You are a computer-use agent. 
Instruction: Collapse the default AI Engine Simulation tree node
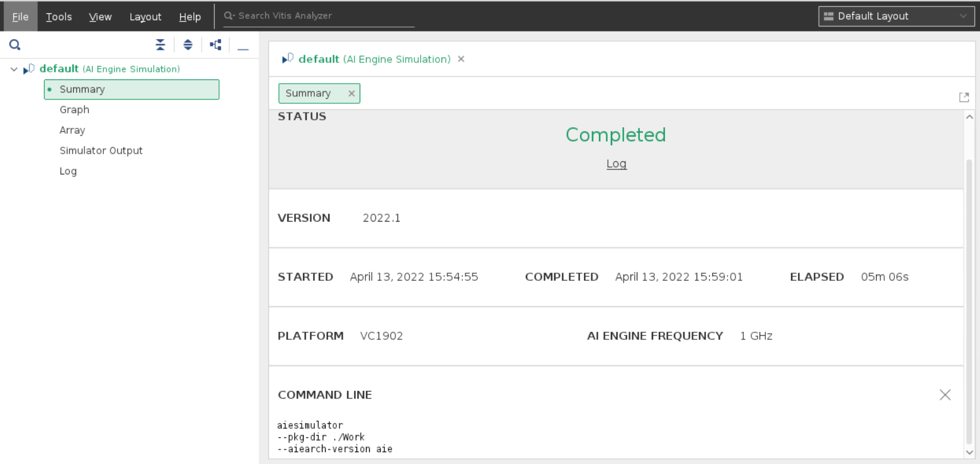[x=14, y=69]
